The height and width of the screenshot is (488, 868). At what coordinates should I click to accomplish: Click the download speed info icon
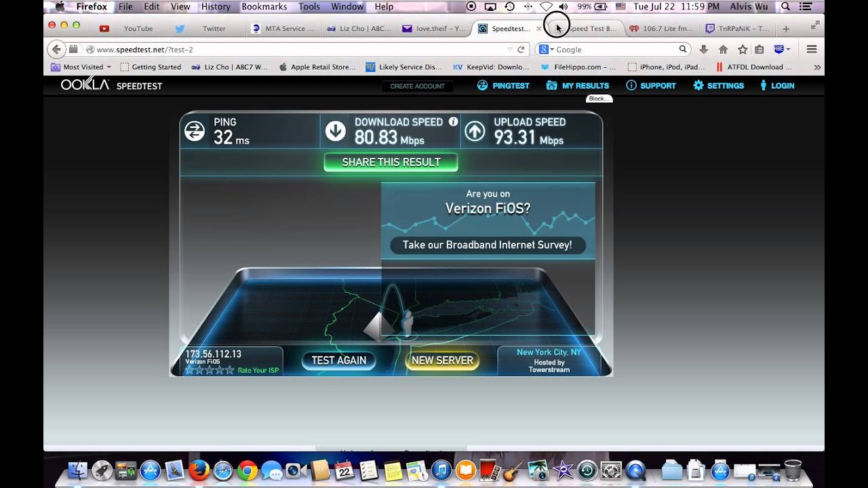pyautogui.click(x=453, y=122)
